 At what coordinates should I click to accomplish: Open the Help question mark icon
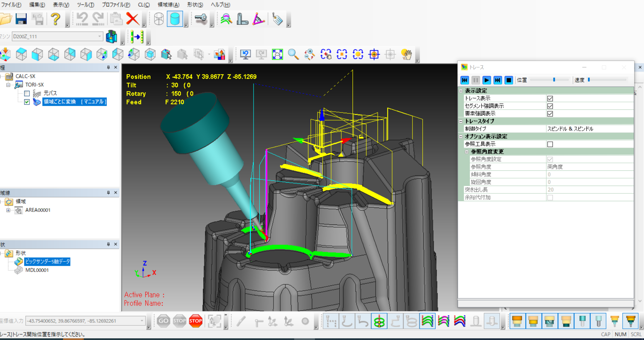(x=55, y=19)
